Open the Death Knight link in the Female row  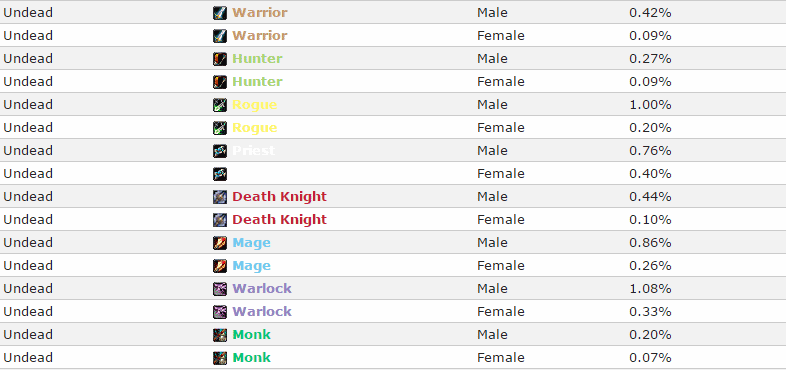coord(279,220)
